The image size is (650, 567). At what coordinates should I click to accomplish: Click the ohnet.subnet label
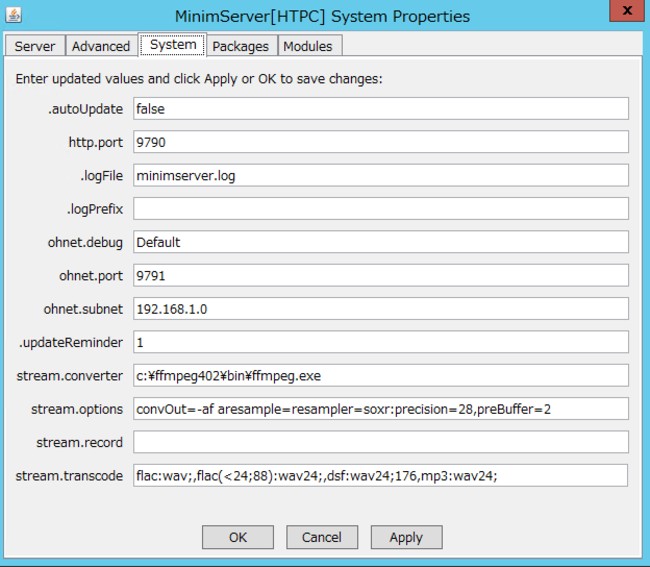83,309
